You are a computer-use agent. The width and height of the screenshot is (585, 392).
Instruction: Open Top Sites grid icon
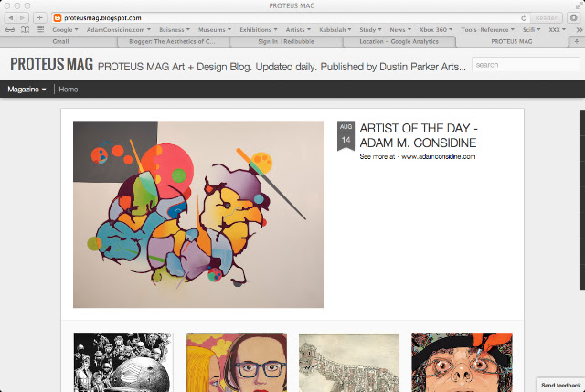[x=40, y=29]
